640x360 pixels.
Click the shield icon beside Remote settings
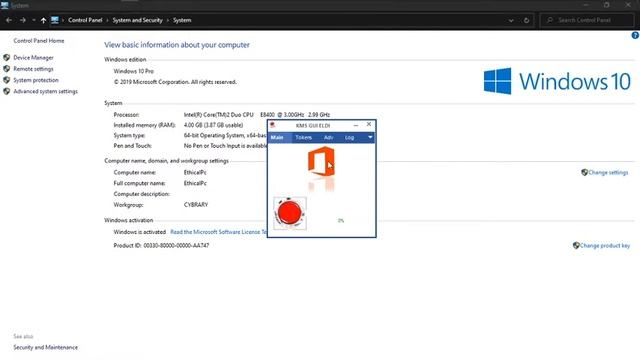(7, 69)
